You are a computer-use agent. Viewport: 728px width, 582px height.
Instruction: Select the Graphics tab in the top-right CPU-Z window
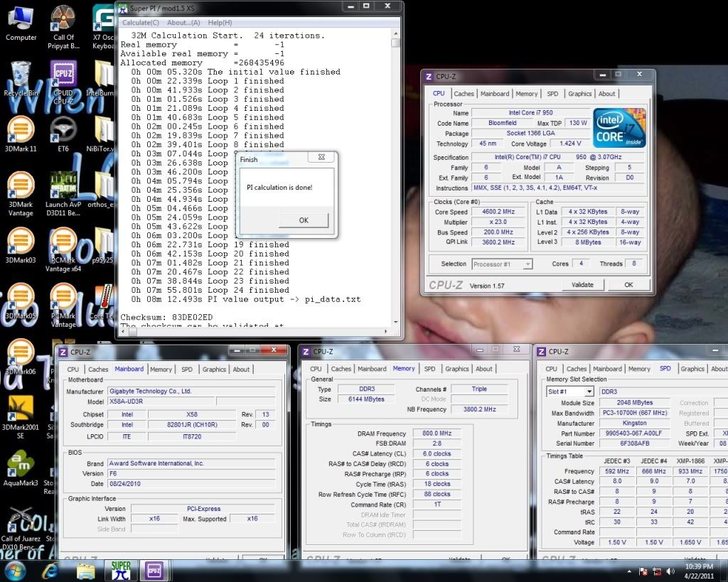pyautogui.click(x=580, y=93)
